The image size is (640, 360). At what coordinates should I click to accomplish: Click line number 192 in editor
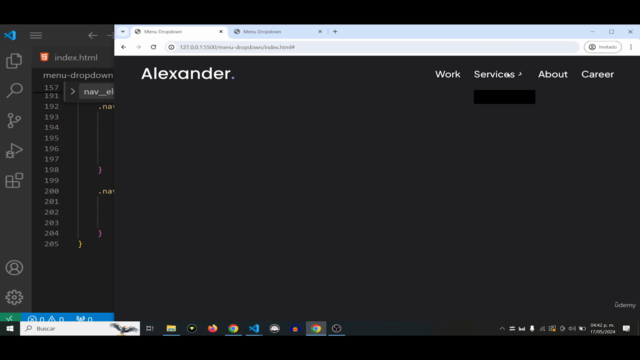click(51, 107)
